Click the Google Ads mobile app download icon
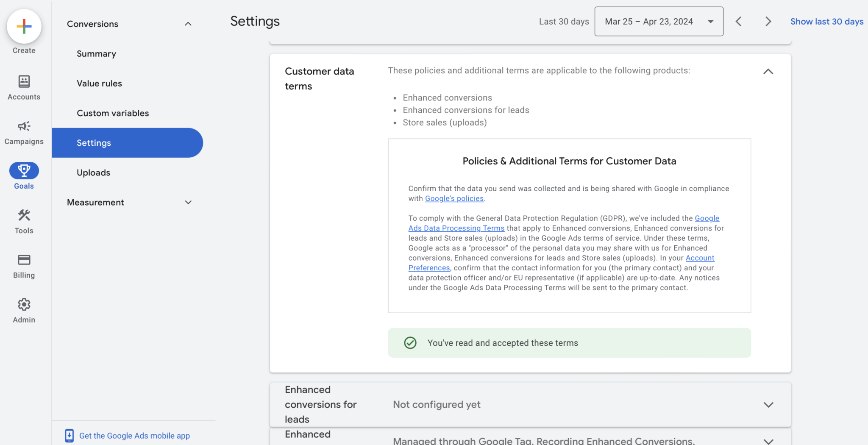Viewport: 868px width, 445px height. point(70,435)
